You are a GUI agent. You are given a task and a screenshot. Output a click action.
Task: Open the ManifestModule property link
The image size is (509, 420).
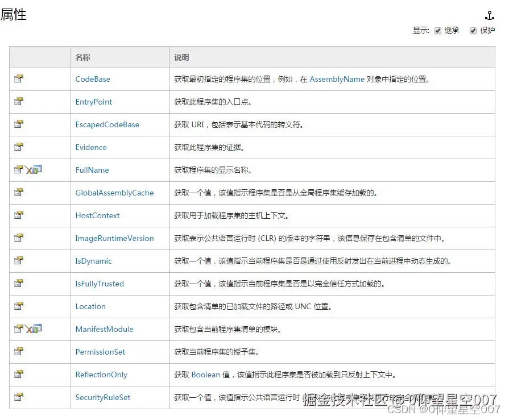tap(104, 329)
